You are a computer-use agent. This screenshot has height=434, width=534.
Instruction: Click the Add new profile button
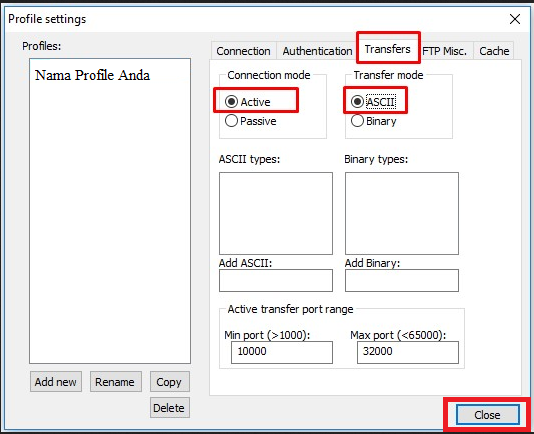click(56, 382)
